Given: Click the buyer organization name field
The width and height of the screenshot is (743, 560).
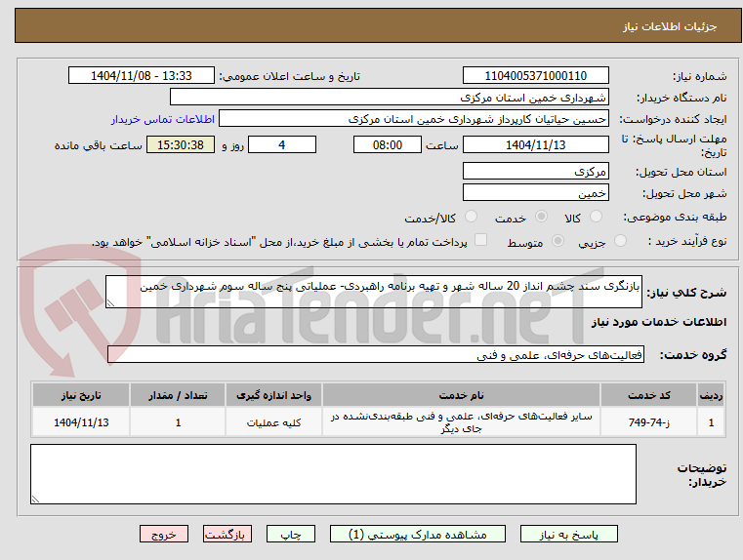Looking at the screenshot, I should (x=390, y=98).
